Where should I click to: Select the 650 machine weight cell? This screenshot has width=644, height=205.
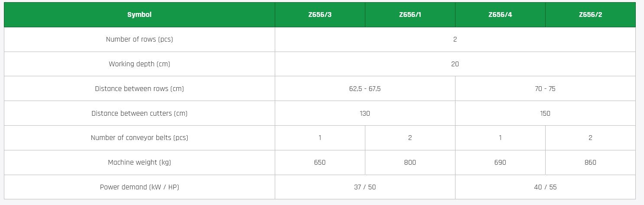point(320,163)
